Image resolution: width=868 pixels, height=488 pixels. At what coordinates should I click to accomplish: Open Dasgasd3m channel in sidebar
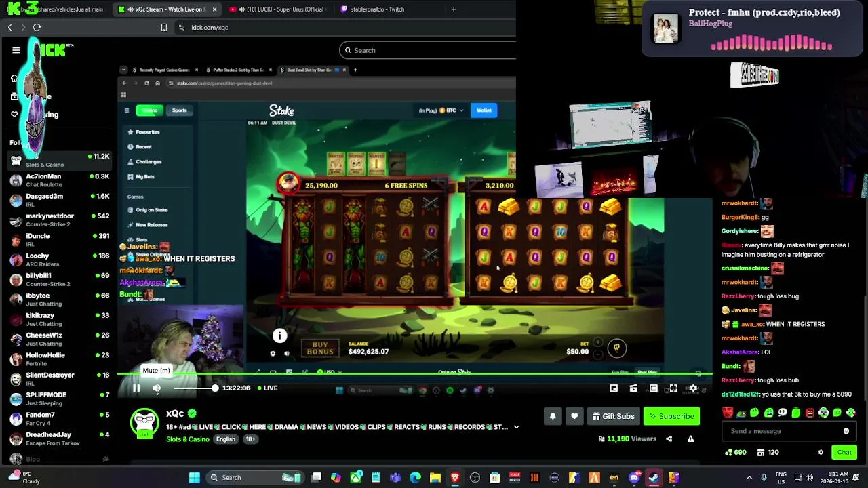pyautogui.click(x=59, y=200)
